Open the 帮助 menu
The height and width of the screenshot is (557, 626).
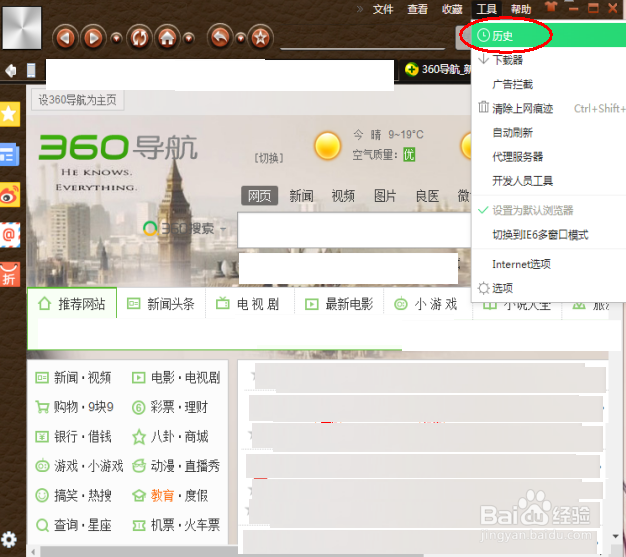[521, 9]
